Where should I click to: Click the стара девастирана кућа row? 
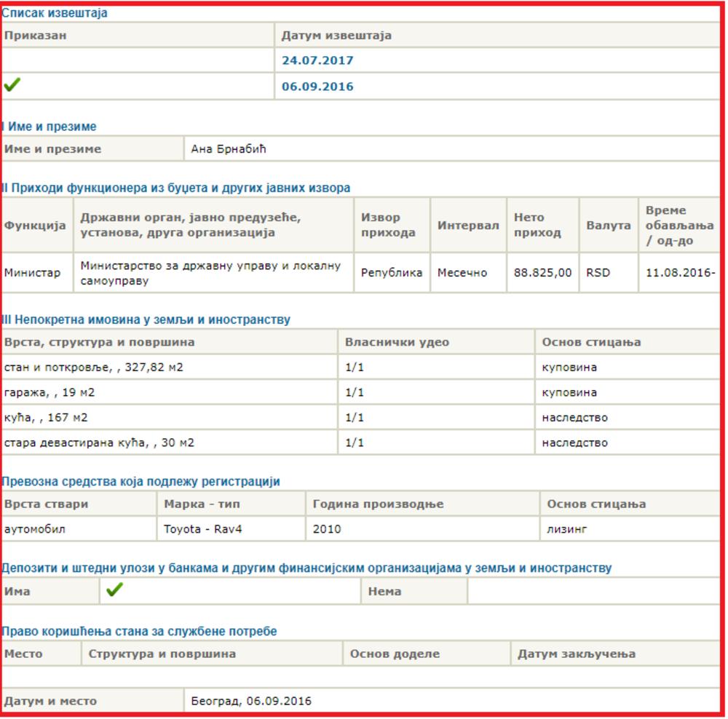[99, 442]
